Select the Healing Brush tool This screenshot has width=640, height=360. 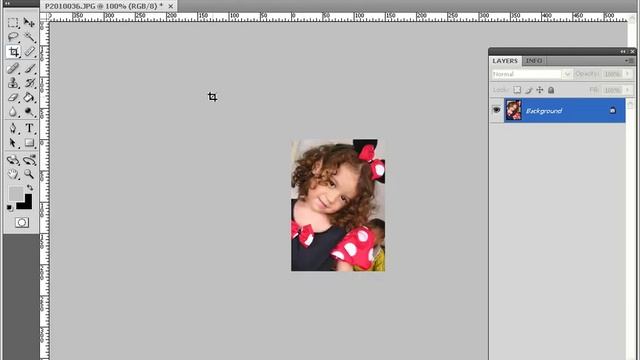point(13,68)
